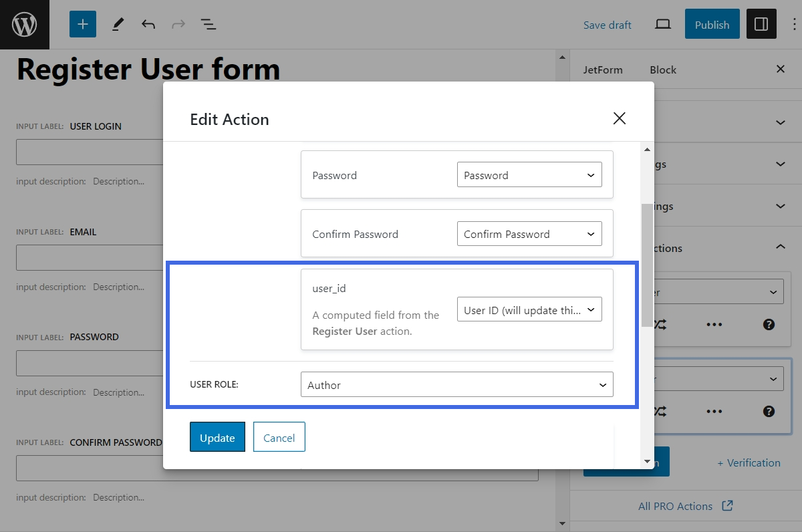Open the Password field mapping dropdown

click(529, 174)
